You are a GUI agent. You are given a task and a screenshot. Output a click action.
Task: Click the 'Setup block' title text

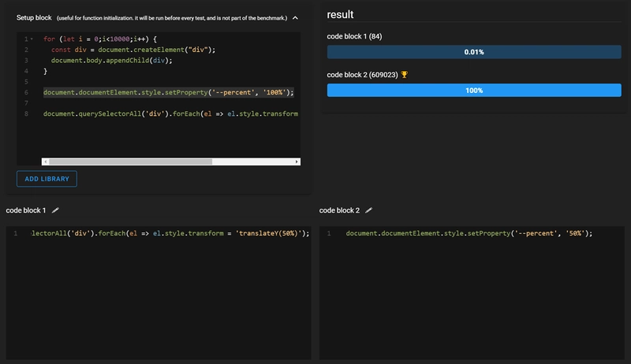pos(34,17)
